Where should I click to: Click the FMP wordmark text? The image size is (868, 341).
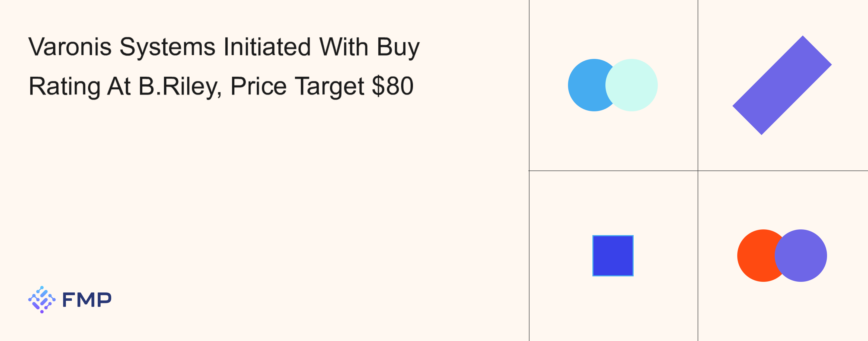[87, 300]
